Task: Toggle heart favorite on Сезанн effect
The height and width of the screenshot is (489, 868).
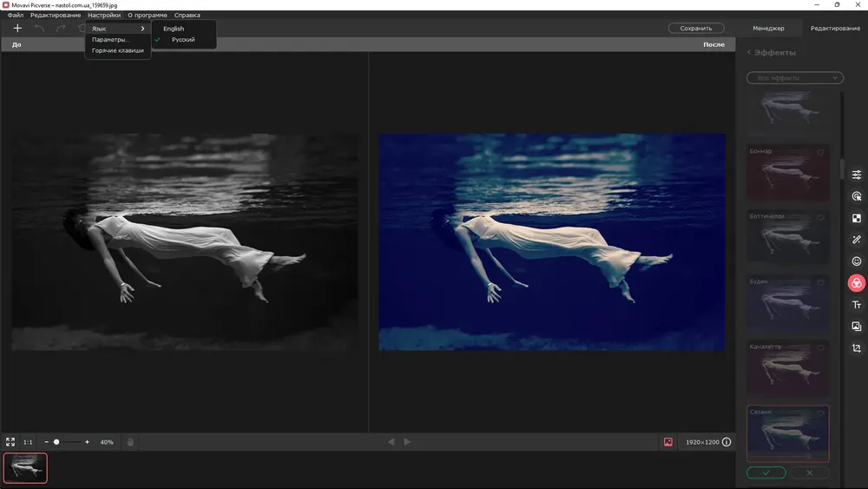Action: (x=819, y=413)
